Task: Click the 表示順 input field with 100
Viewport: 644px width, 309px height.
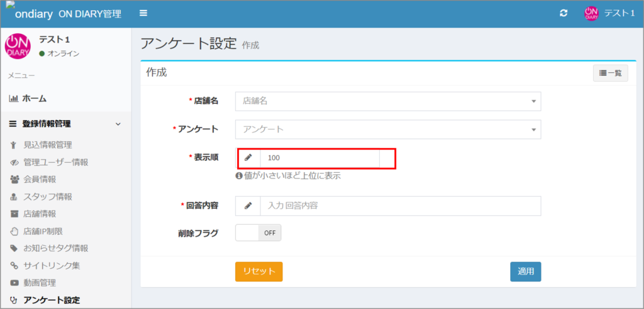Action: (x=319, y=158)
